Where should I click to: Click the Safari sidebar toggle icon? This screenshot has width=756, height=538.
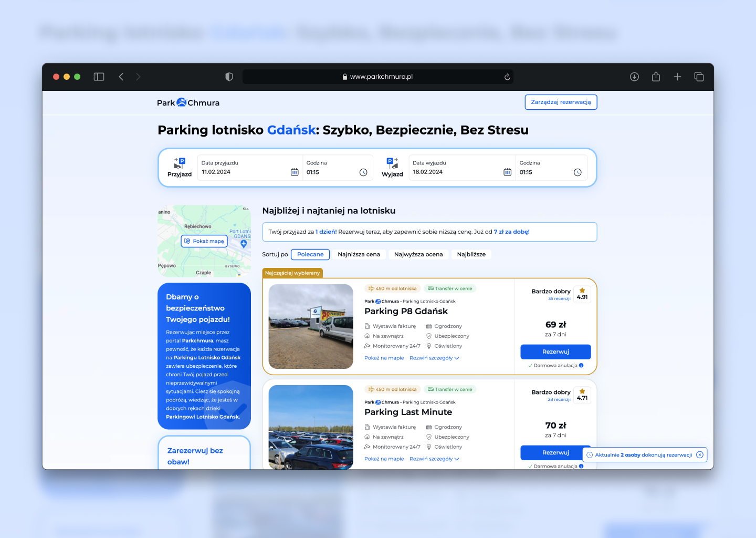coord(99,77)
